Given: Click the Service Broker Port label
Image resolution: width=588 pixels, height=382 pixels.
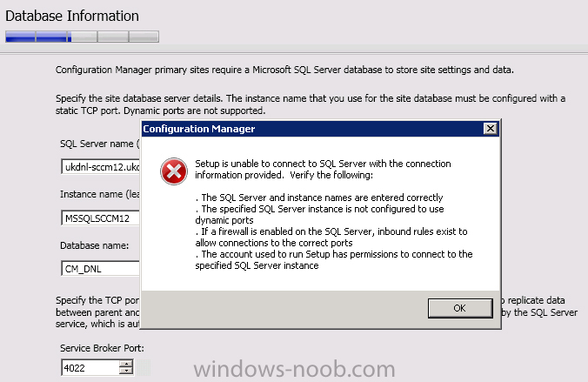Looking at the screenshot, I should (102, 348).
